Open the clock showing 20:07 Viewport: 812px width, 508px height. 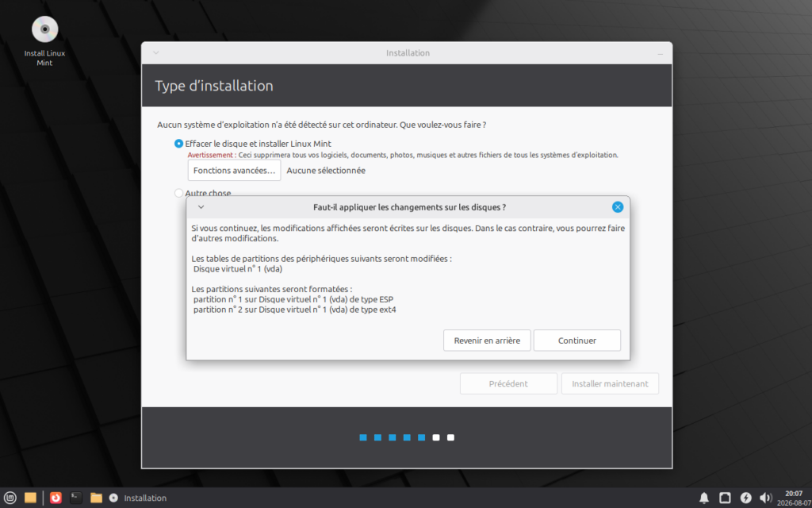click(793, 498)
